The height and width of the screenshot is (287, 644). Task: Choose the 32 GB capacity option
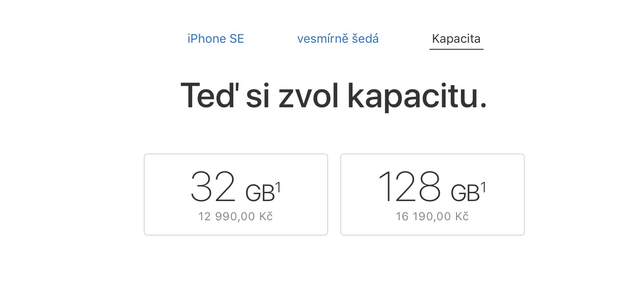click(x=235, y=195)
